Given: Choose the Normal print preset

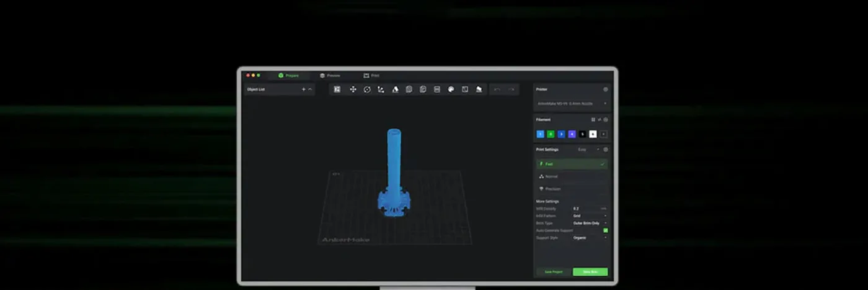Looking at the screenshot, I should (572, 176).
